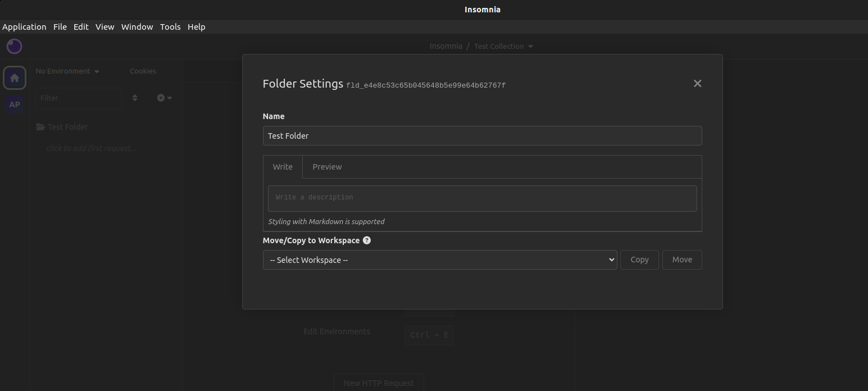Expand the Test Collection dropdown
Image resolution: width=868 pixels, height=391 pixels.
point(503,46)
